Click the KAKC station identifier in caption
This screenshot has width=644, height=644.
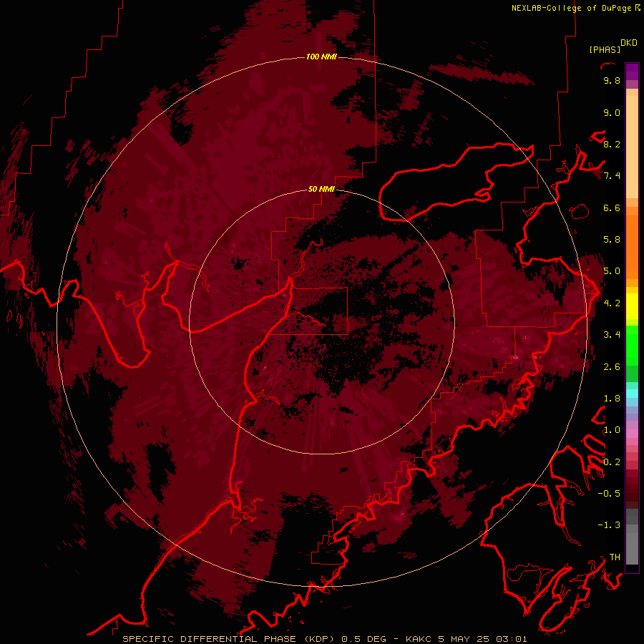tap(420, 639)
